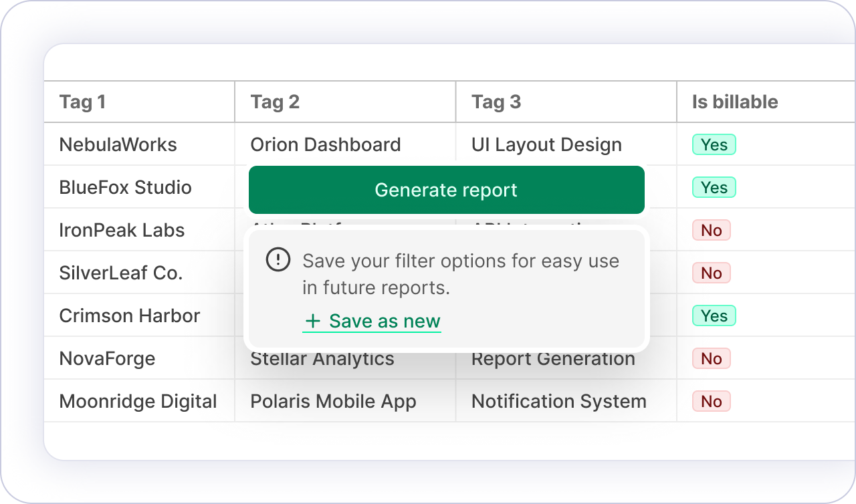This screenshot has height=504, width=856.
Task: Select the Moonridge Digital cell
Action: click(x=138, y=401)
